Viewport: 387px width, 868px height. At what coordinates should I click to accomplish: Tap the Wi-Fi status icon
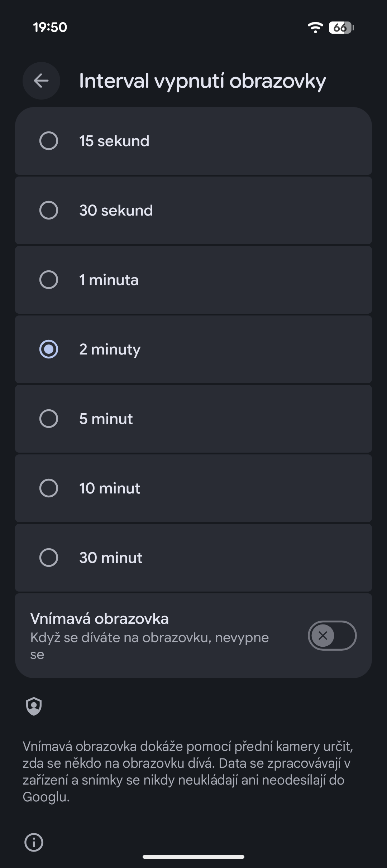tap(315, 27)
